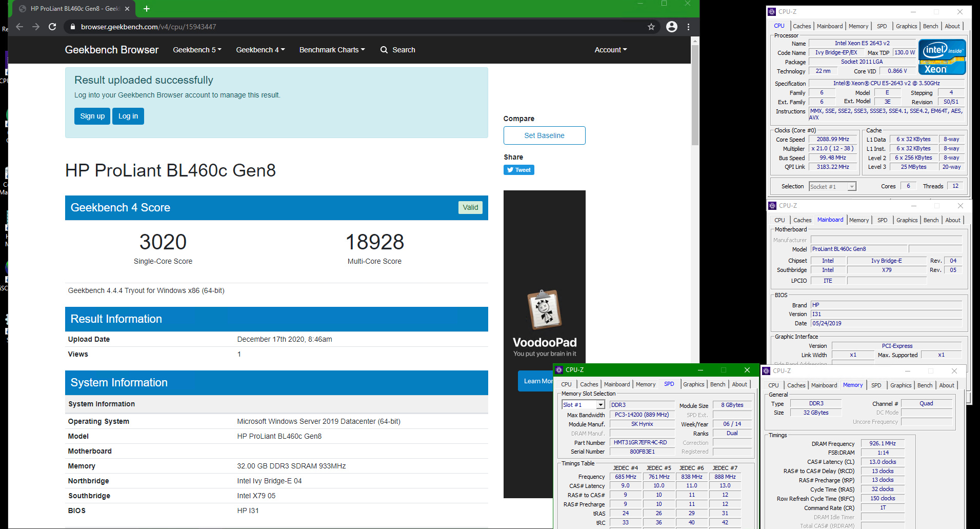The width and height of the screenshot is (980, 529).
Task: Expand the Geekbench 4 menu
Action: pos(261,50)
